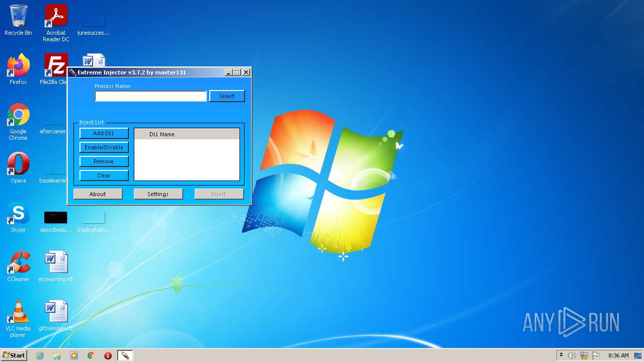644x362 pixels.
Task: Open Chrome from taskbar
Action: 91,355
